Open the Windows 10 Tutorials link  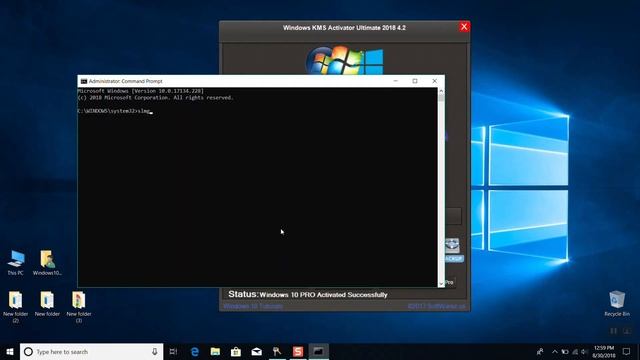[253, 306]
